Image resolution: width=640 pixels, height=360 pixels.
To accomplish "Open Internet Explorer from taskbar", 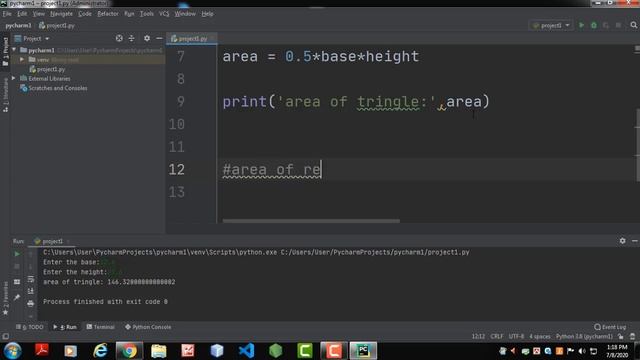I will pos(100,351).
